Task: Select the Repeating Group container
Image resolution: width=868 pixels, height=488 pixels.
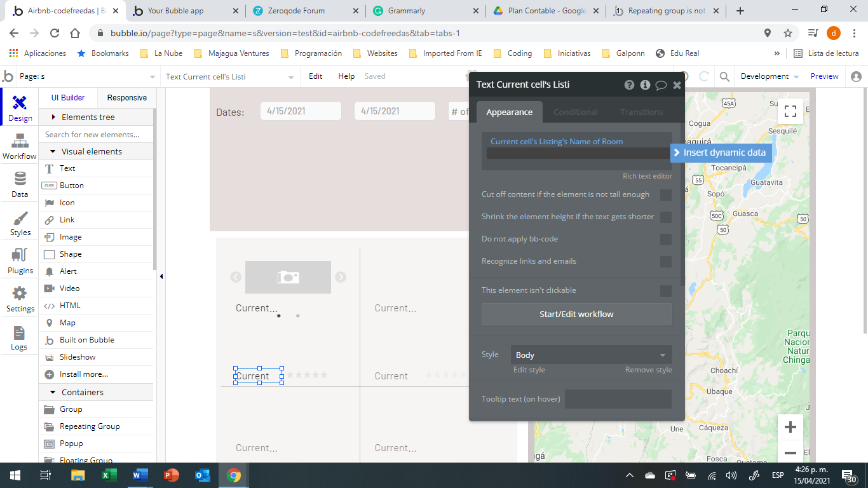Action: 97,426
